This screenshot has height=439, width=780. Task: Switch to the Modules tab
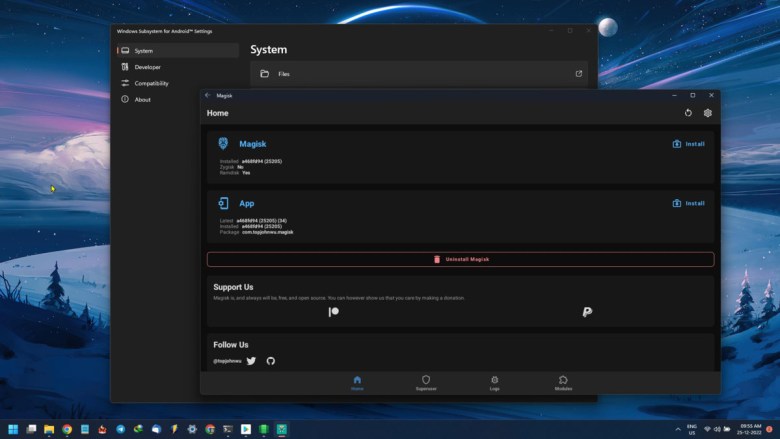(x=563, y=383)
